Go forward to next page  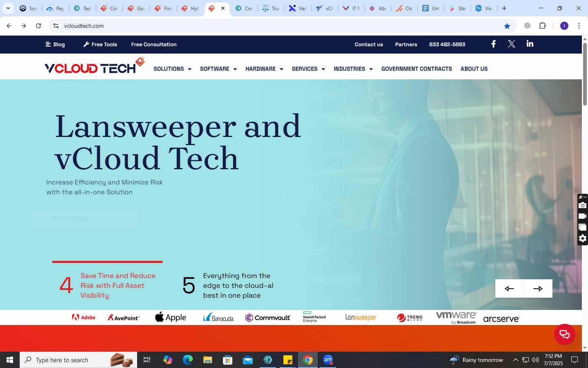coord(24,26)
